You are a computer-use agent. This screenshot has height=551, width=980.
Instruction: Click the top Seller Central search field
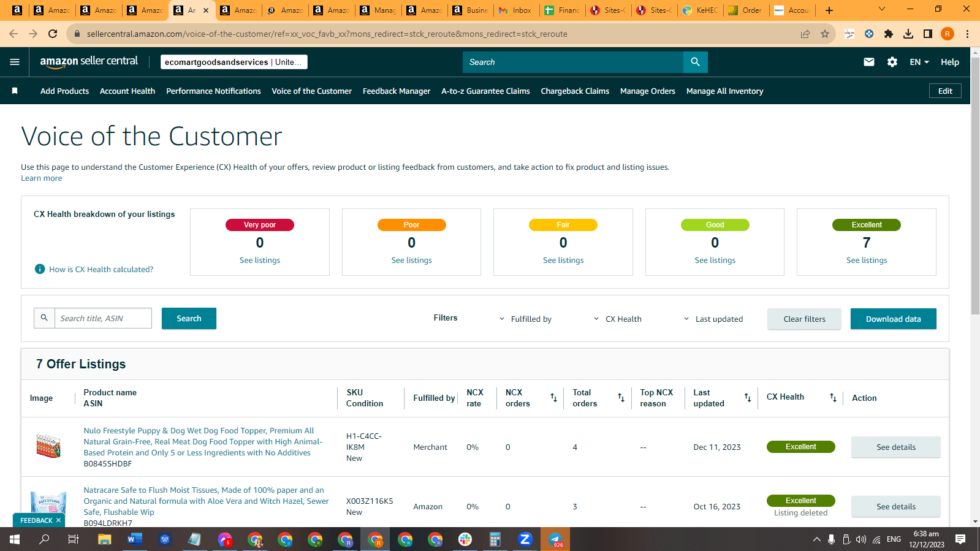coord(573,62)
